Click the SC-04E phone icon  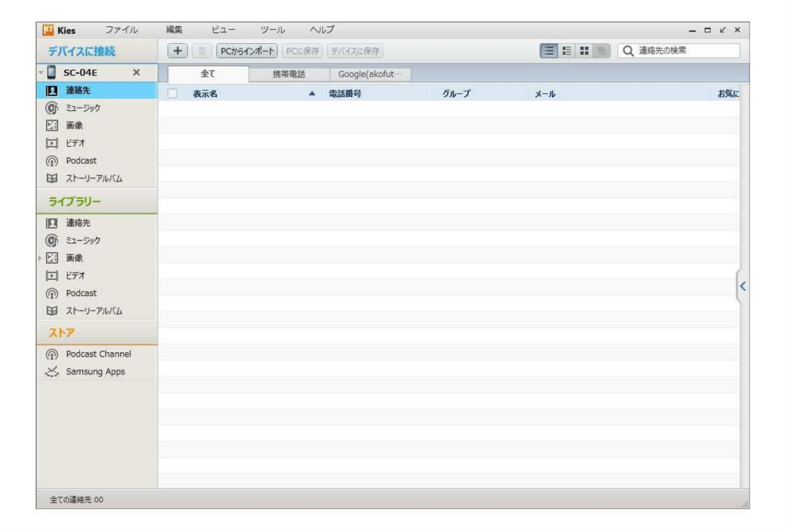click(51, 72)
